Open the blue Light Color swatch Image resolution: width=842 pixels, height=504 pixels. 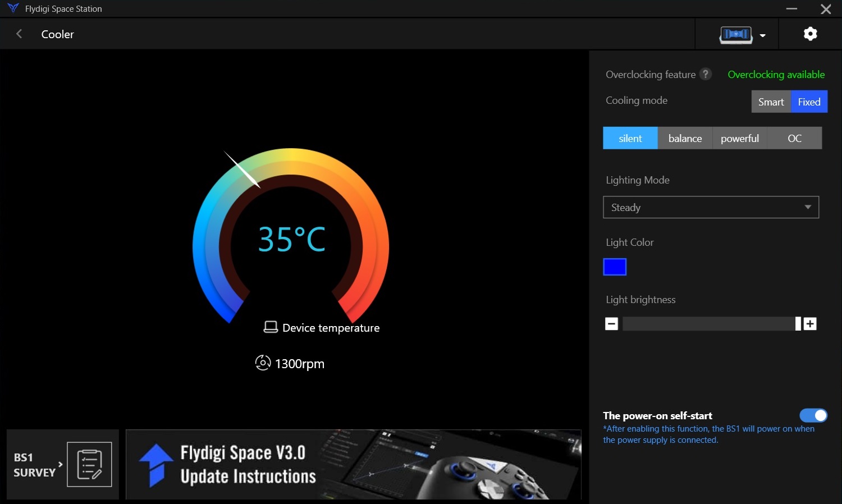point(615,267)
